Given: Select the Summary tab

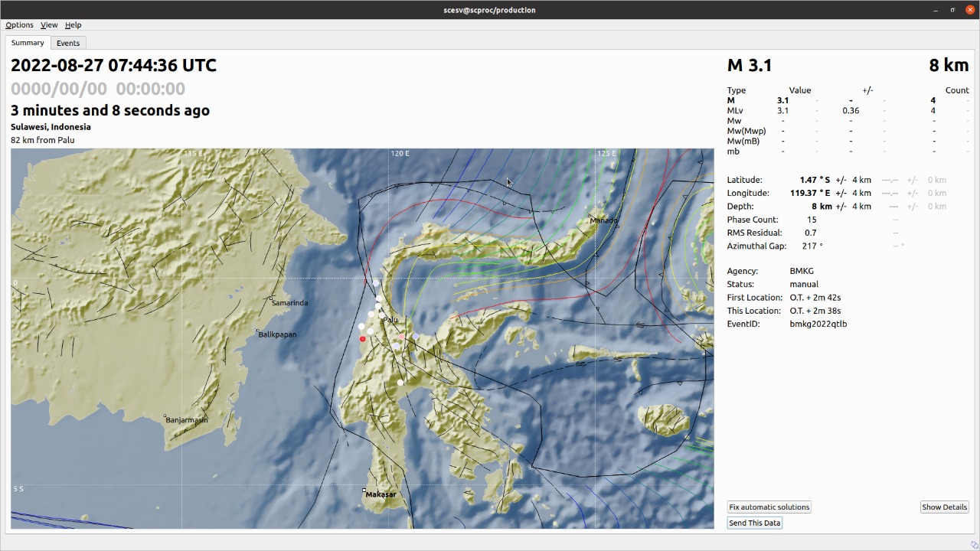Looking at the screenshot, I should coord(28,42).
